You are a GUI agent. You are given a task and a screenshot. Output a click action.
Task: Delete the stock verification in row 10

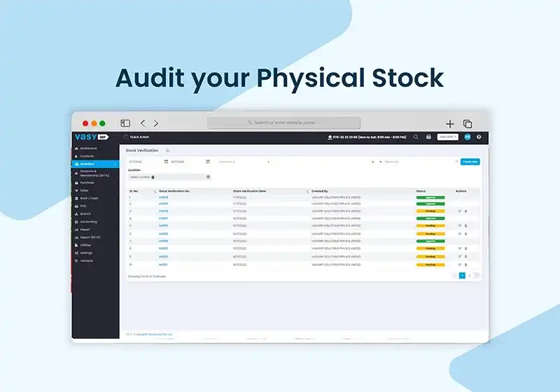pos(465,265)
